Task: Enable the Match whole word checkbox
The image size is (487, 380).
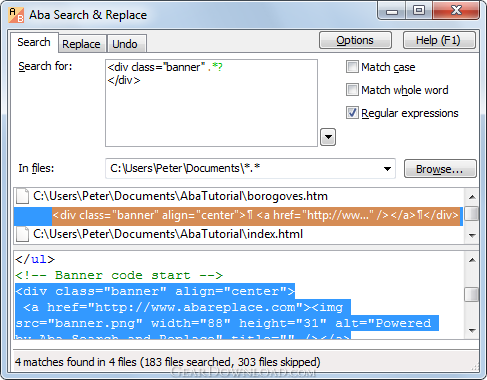Action: [x=352, y=90]
